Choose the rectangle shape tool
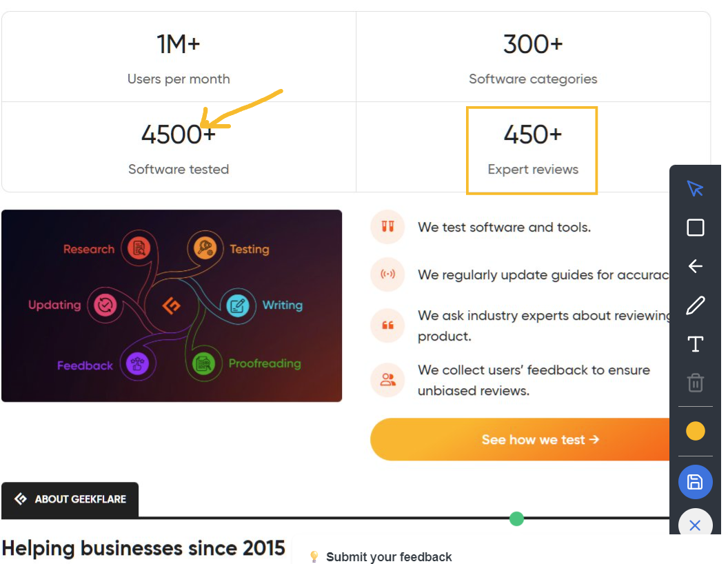The image size is (728, 564). [695, 228]
